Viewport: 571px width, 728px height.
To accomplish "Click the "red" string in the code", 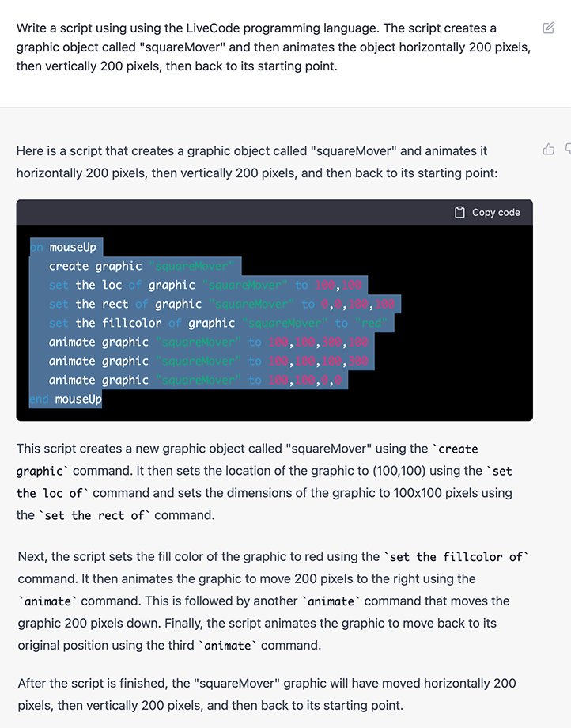I will pos(373,324).
